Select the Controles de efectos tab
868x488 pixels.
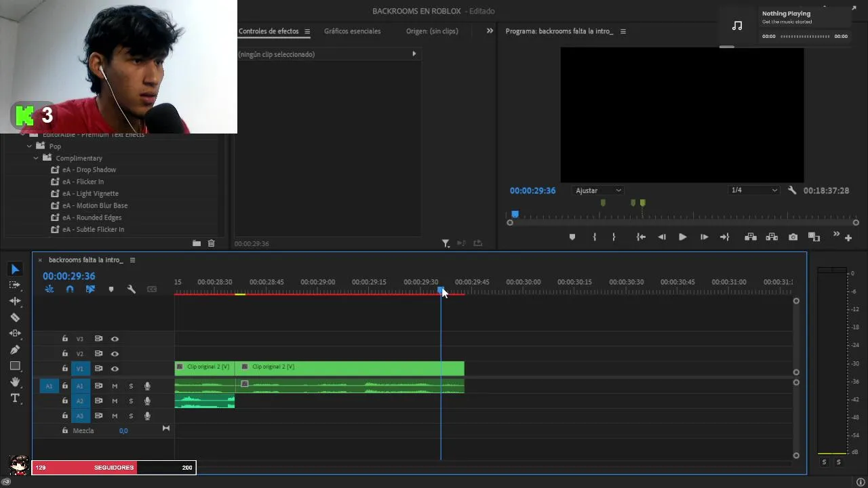coord(269,31)
